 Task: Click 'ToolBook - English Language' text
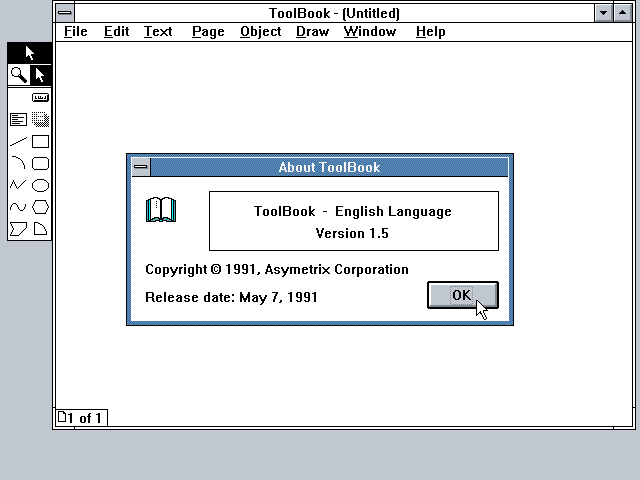[x=353, y=211]
